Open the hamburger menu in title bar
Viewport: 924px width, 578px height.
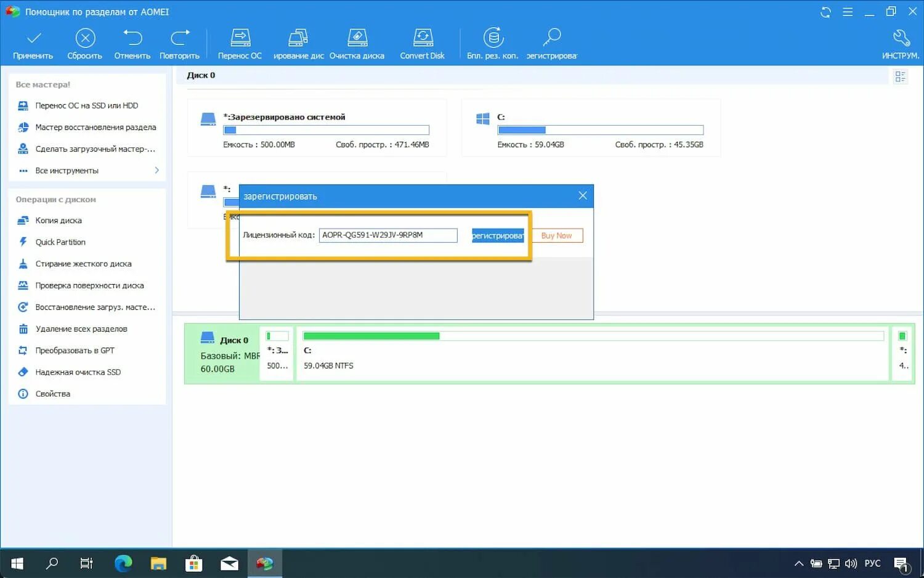click(848, 12)
